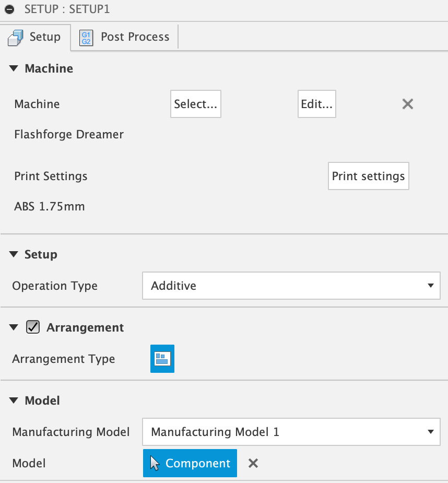
Task: Collapse the Setup section triangle
Action: tap(14, 254)
